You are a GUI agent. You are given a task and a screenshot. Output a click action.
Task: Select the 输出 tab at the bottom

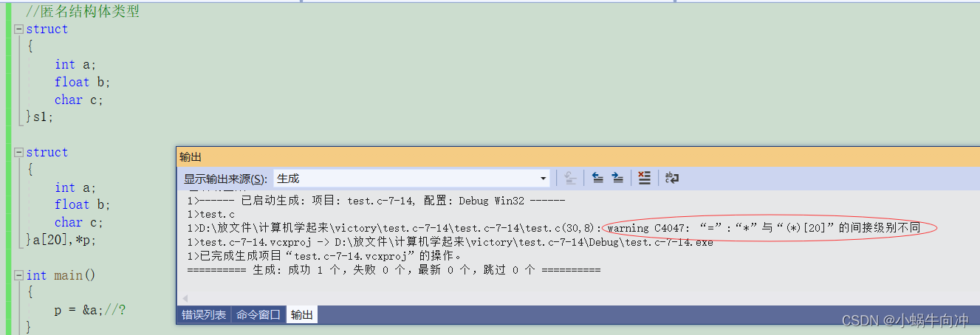point(302,315)
